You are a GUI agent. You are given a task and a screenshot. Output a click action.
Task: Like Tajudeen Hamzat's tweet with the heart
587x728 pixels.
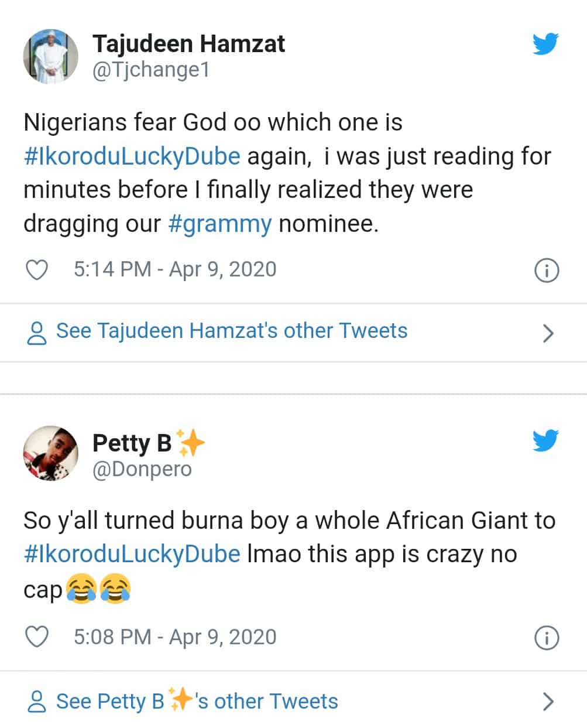pyautogui.click(x=37, y=270)
